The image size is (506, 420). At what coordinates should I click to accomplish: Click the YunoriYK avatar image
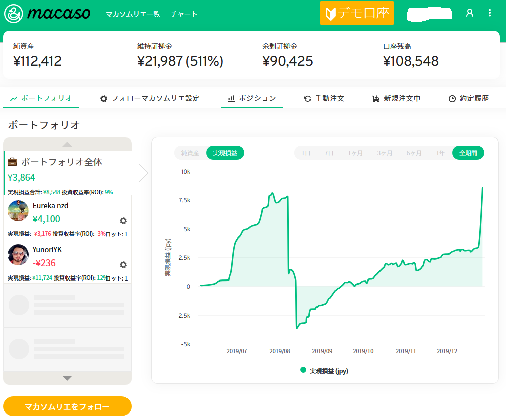(18, 255)
